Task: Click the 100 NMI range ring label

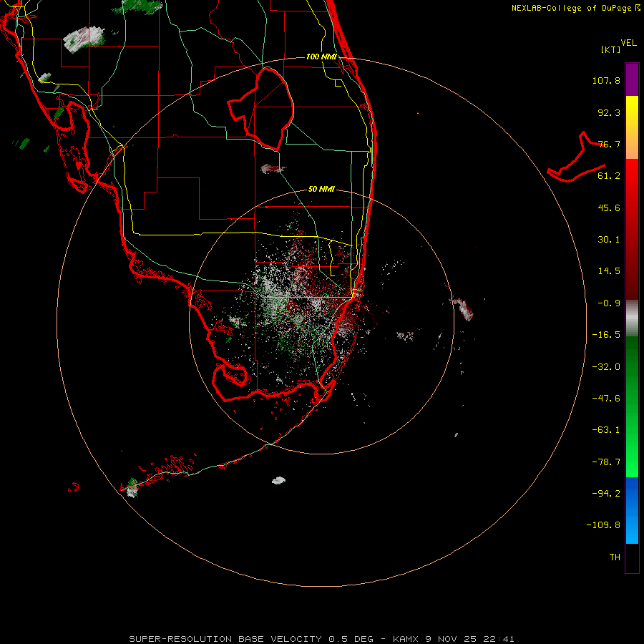Action: 321,57
